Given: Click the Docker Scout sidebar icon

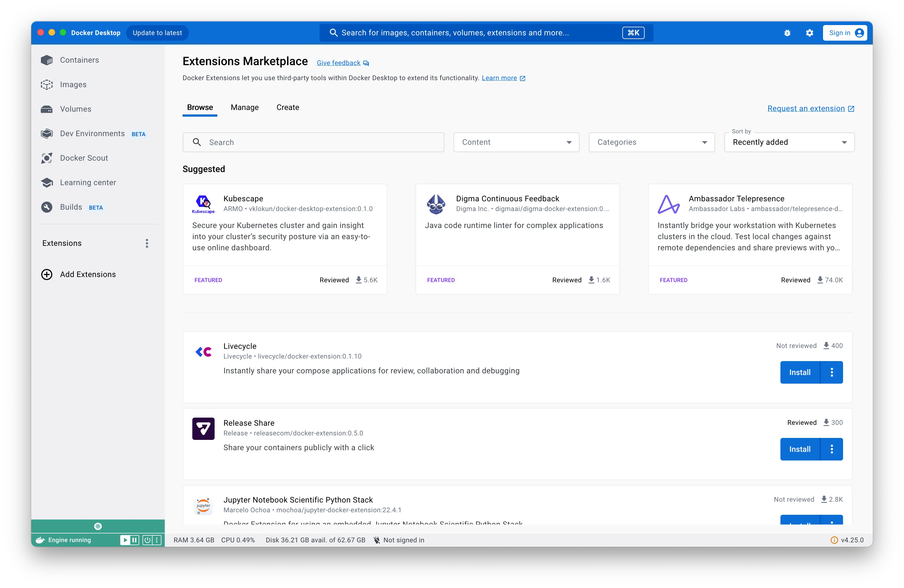Looking at the screenshot, I should pyautogui.click(x=47, y=158).
